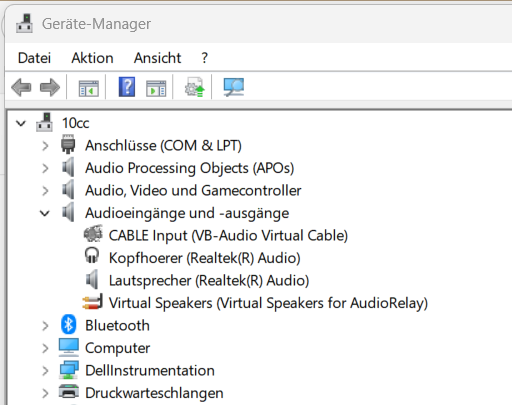Click the Geräte-Manager window title text

tap(96, 24)
